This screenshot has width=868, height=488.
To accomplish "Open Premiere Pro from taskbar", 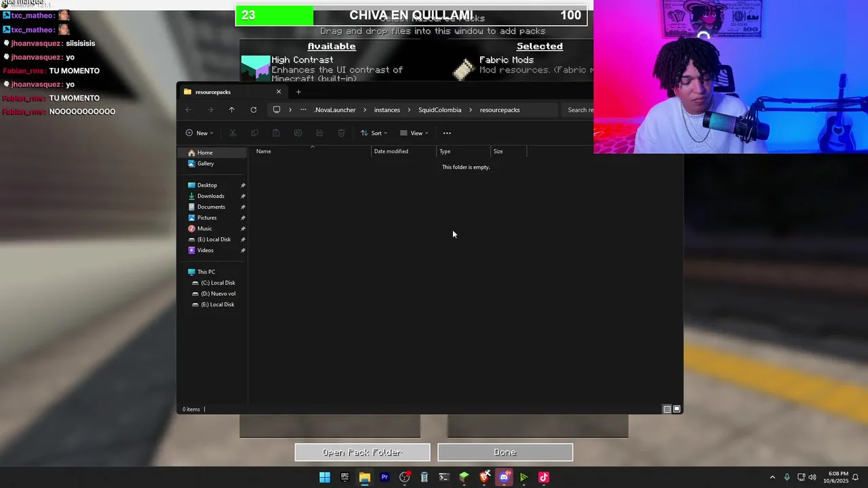I will point(384,477).
